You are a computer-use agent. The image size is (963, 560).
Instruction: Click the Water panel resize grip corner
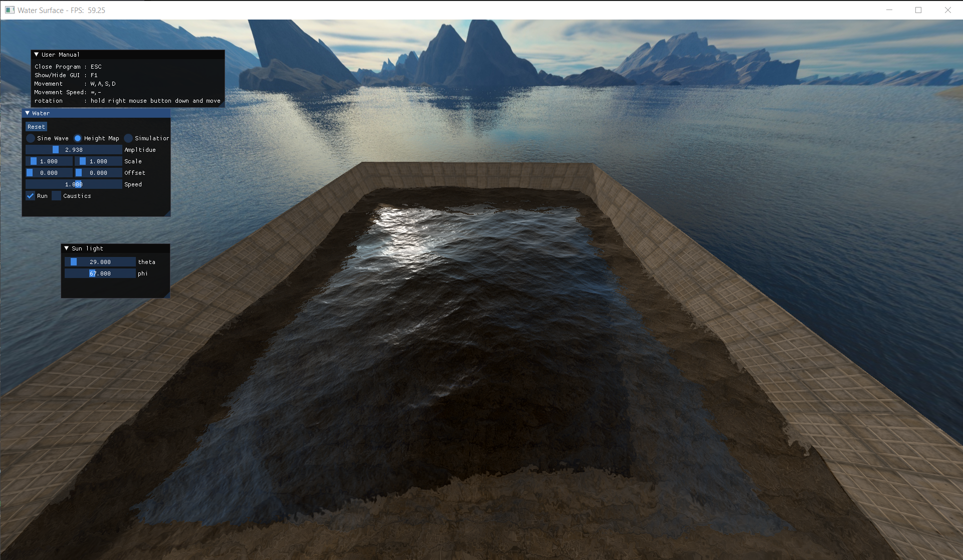coord(167,213)
